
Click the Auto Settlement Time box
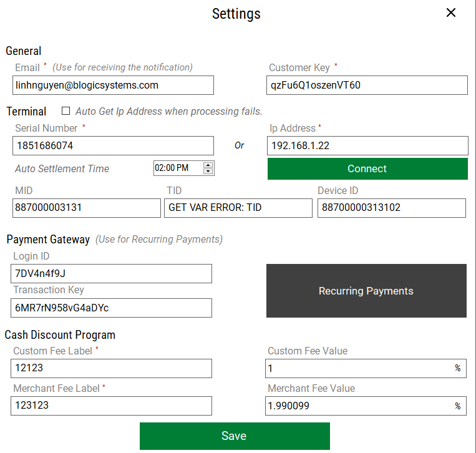[178, 168]
